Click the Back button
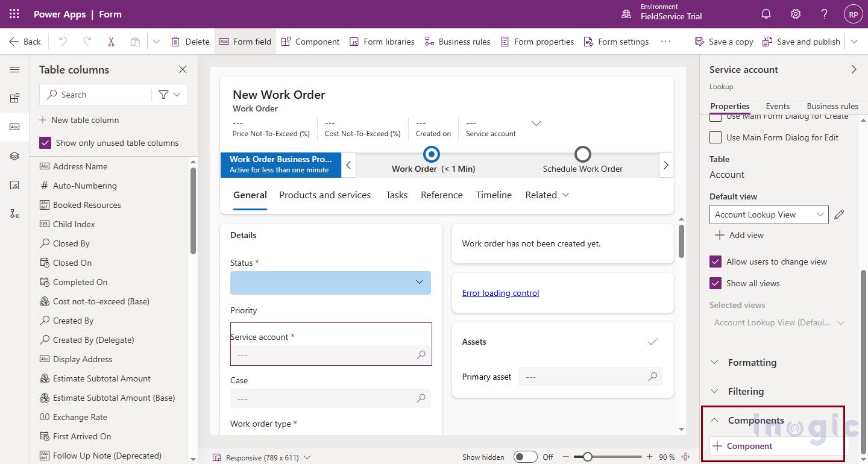868x464 pixels. pos(25,42)
